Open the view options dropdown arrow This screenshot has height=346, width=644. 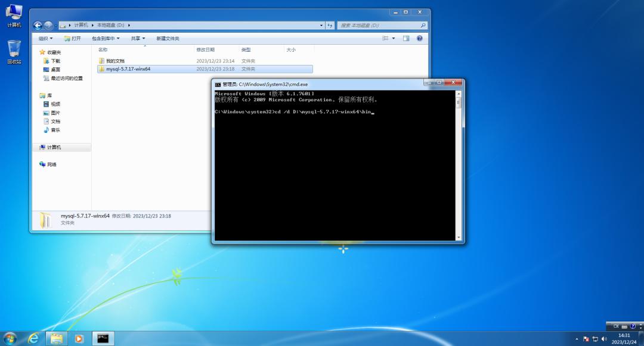(394, 38)
